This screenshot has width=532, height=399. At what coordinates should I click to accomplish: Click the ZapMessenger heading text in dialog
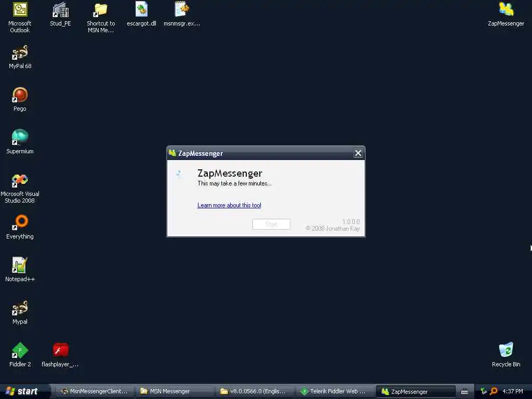click(230, 174)
